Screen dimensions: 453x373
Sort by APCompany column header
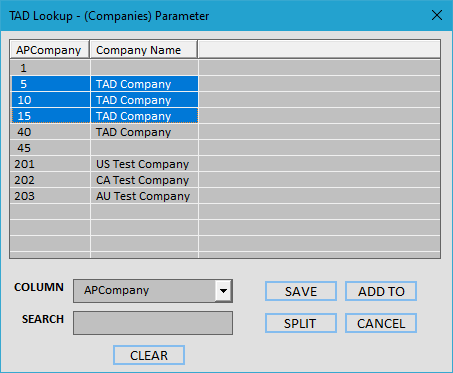[50, 50]
